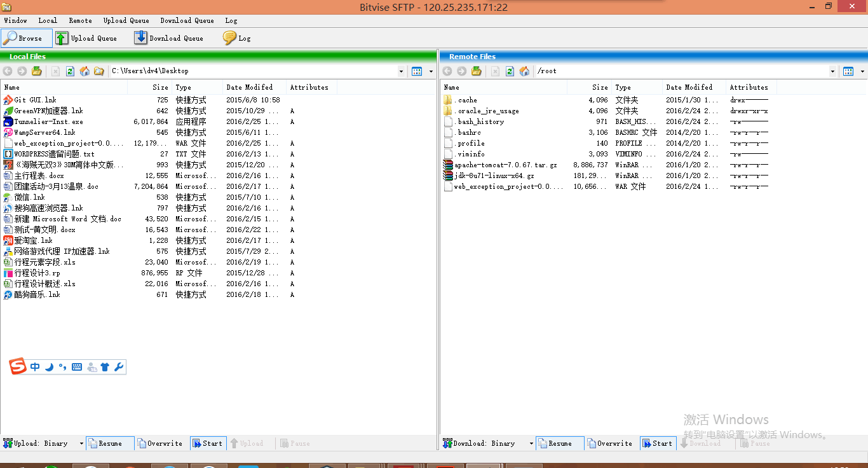
Task: Toggle download Resume option
Action: [560, 443]
